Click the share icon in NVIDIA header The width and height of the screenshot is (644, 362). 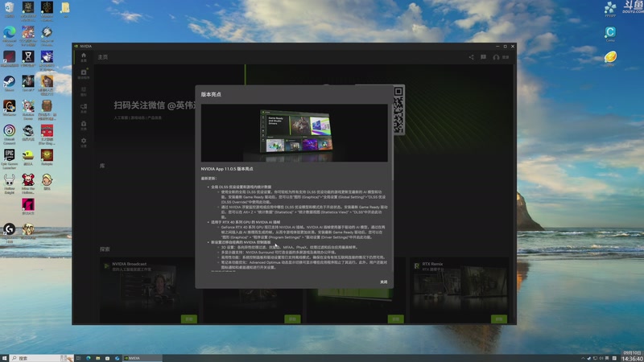pyautogui.click(x=471, y=57)
